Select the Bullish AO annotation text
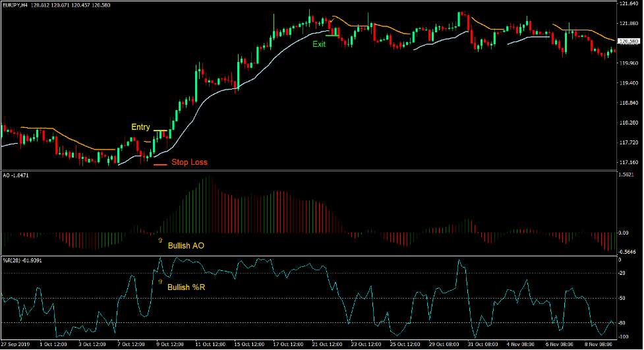644x350 pixels. point(187,246)
